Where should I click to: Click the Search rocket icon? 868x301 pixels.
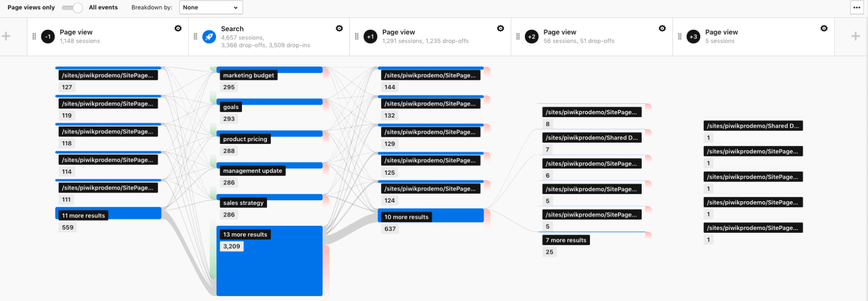pos(209,36)
